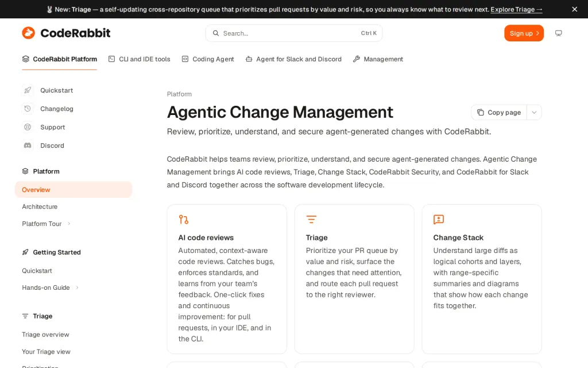
Task: Click into the Search input field
Action: point(293,33)
